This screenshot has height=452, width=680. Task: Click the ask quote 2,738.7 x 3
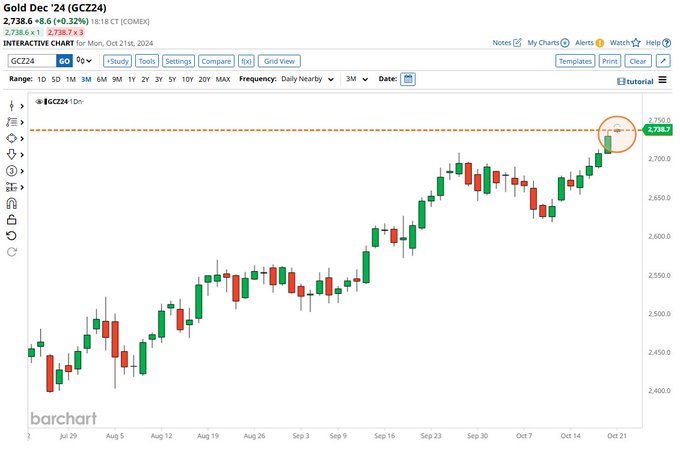[x=65, y=32]
